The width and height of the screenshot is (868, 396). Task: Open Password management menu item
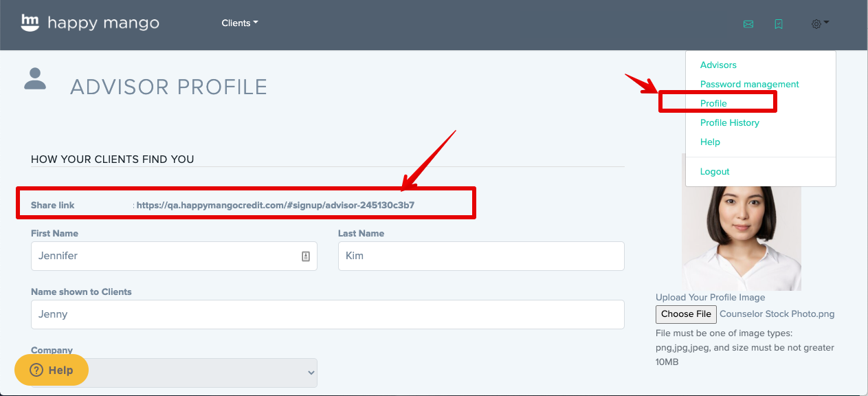click(749, 85)
